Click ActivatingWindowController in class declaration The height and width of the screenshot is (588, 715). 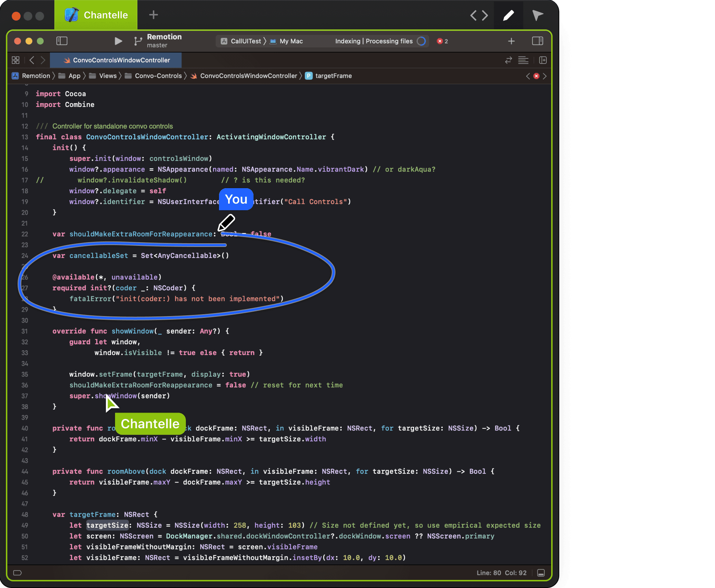271,137
